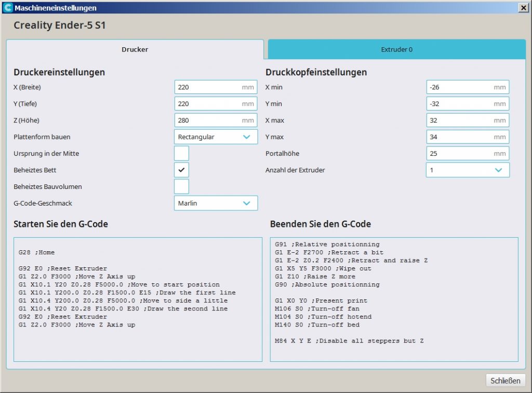Click the 'Beheiztes Bauvolumen' label
The height and width of the screenshot is (393, 532).
47,186
